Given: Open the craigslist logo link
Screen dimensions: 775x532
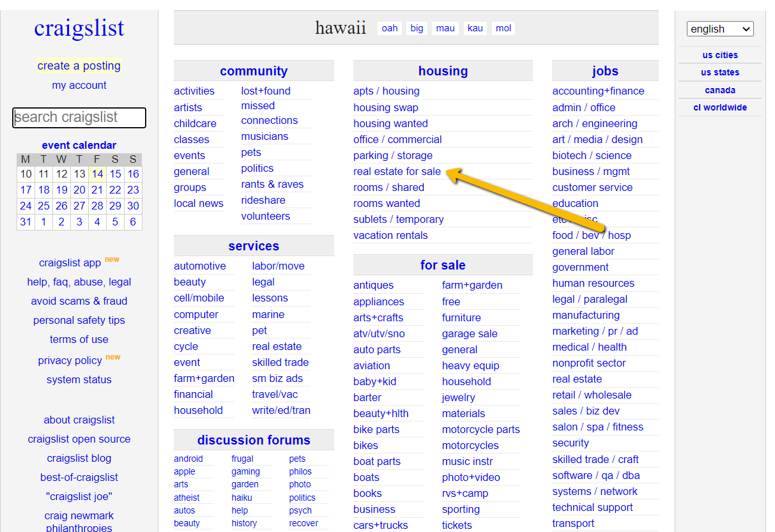Looking at the screenshot, I should (79, 28).
